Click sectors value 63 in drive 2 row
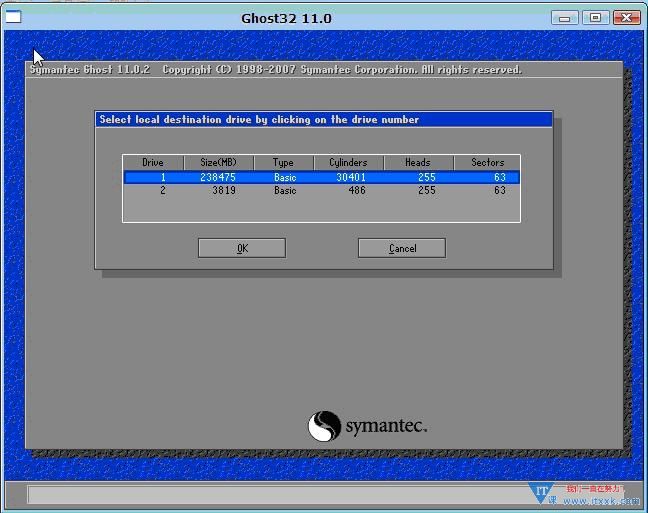Viewport: 648px width, 513px height. tap(500, 190)
